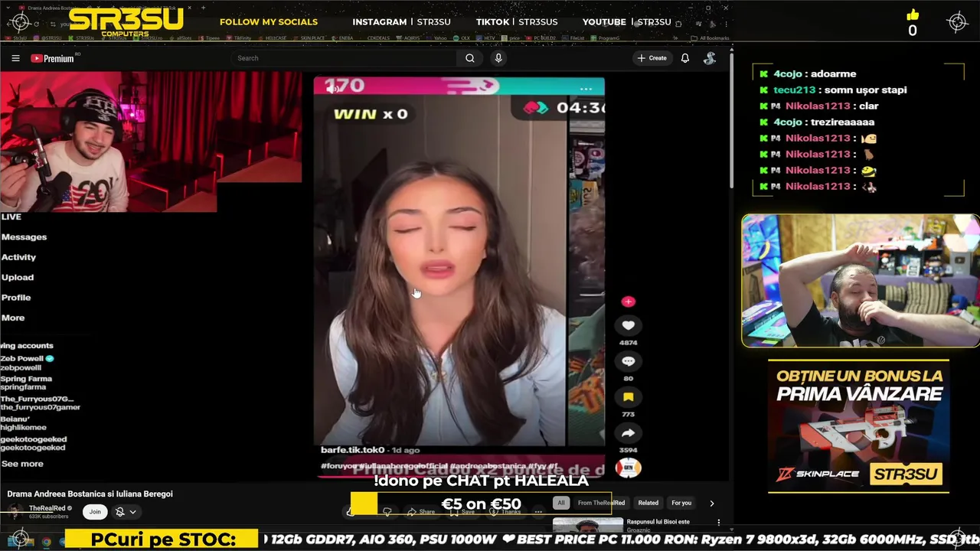Screen dimensions: 980x551
Task: Open more actions three-dot menu under video
Action: (538, 511)
